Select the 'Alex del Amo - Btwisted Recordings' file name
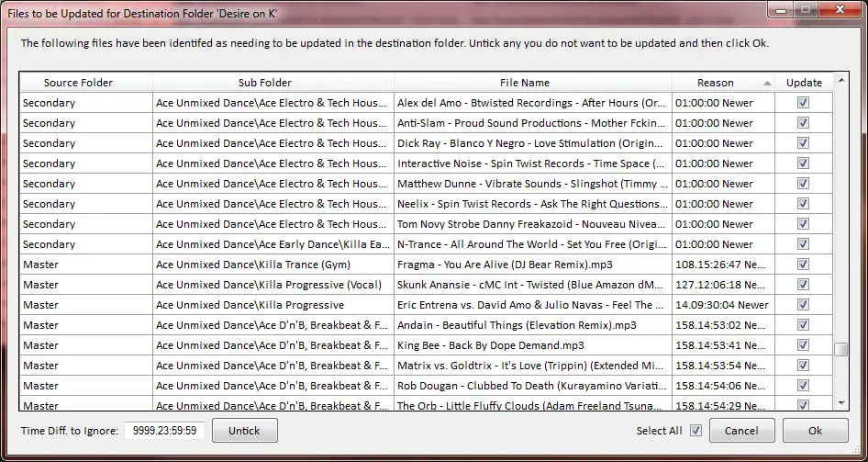This screenshot has height=462, width=868. coord(532,103)
